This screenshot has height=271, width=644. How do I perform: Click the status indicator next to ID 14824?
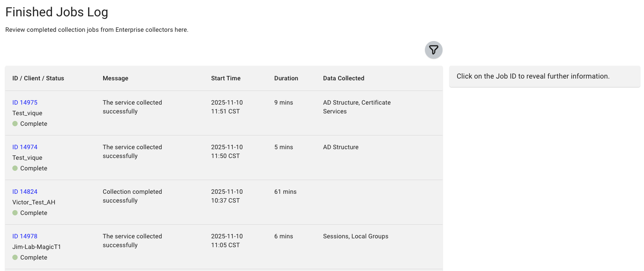click(15, 213)
